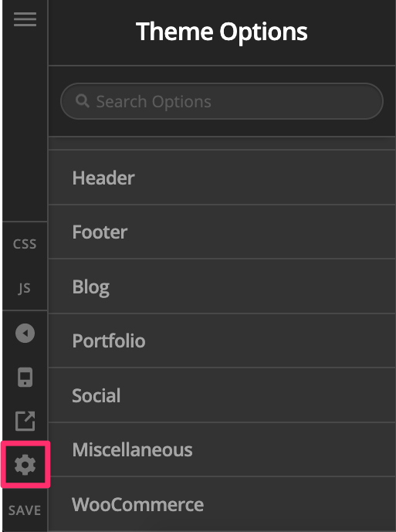Click the Theme Options panel title
The image size is (396, 532).
pos(222,32)
